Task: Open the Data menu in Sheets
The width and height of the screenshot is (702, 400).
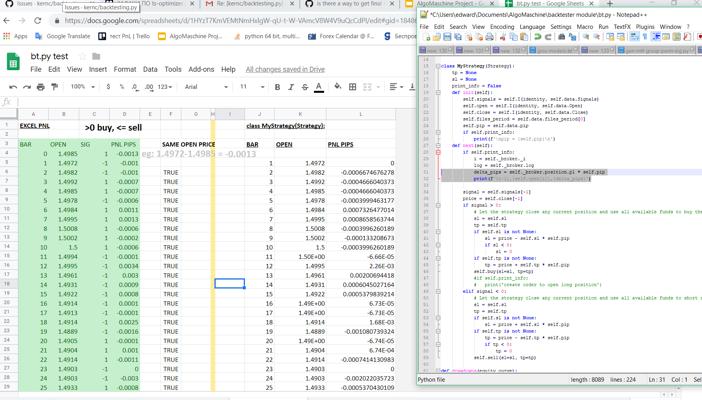Action: [150, 69]
